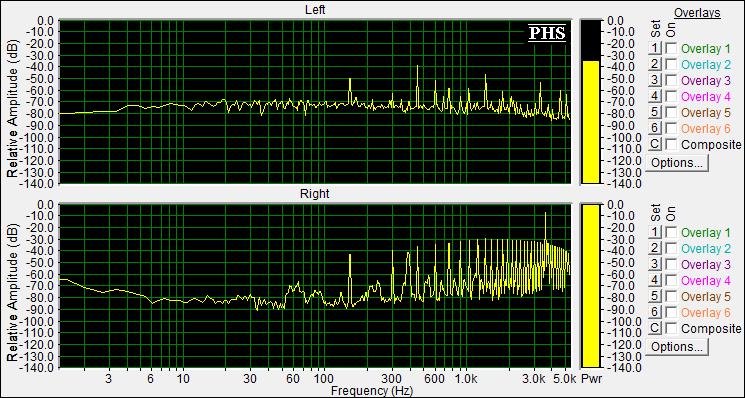Screen dimensions: 745x398
Task: Set Overlay 5 in the Right channel panel
Action: pyautogui.click(x=655, y=296)
